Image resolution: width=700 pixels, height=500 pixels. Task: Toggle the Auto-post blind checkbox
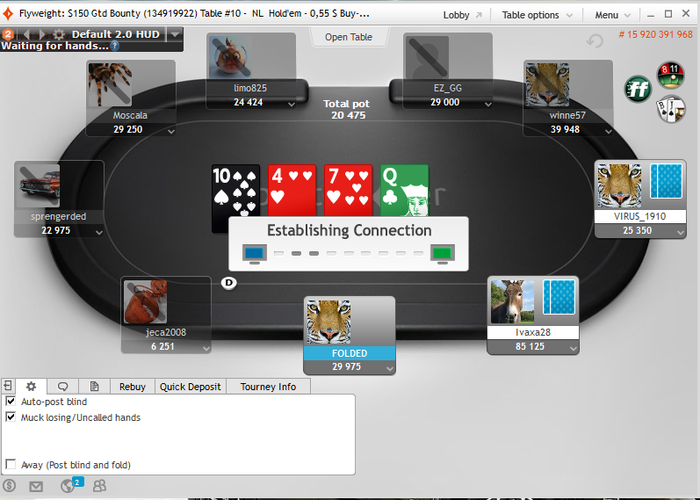pyautogui.click(x=10, y=401)
